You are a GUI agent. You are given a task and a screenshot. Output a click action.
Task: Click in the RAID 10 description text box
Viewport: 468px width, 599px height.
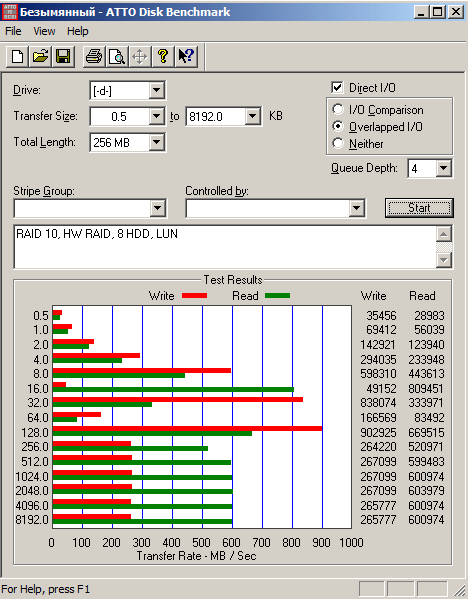pyautogui.click(x=225, y=247)
